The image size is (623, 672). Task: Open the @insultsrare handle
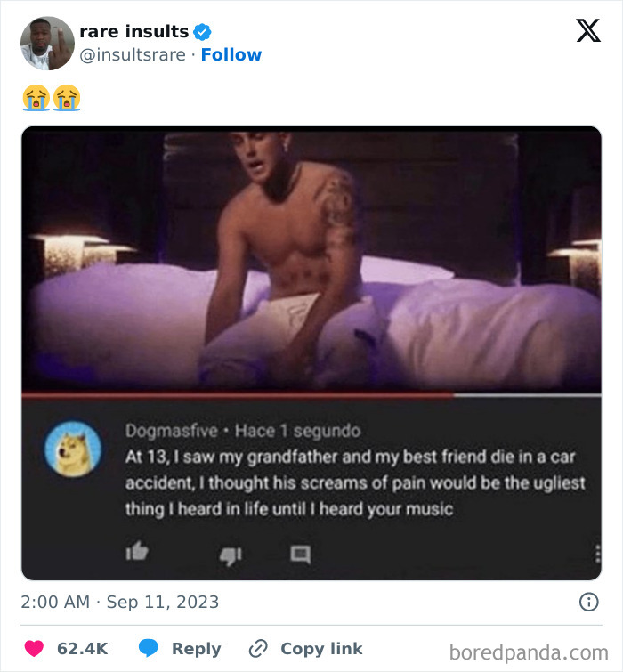pyautogui.click(x=133, y=55)
